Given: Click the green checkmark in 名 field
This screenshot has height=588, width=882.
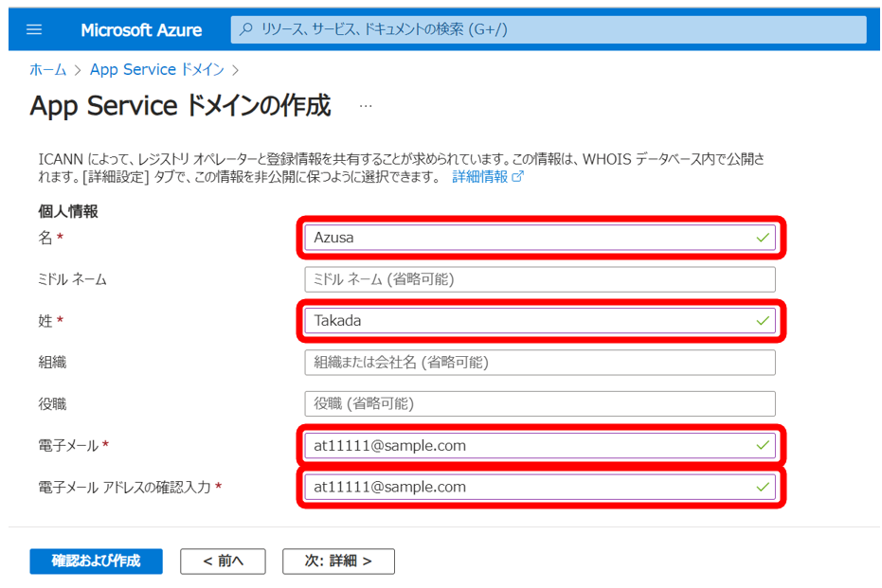Looking at the screenshot, I should click(x=763, y=238).
